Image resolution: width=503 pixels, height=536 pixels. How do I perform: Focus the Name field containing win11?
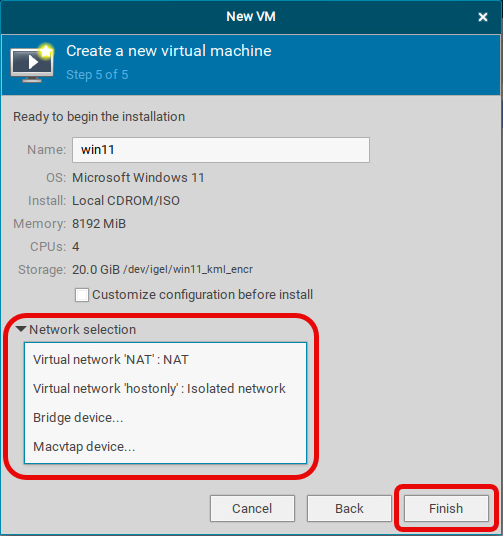pyautogui.click(x=221, y=150)
